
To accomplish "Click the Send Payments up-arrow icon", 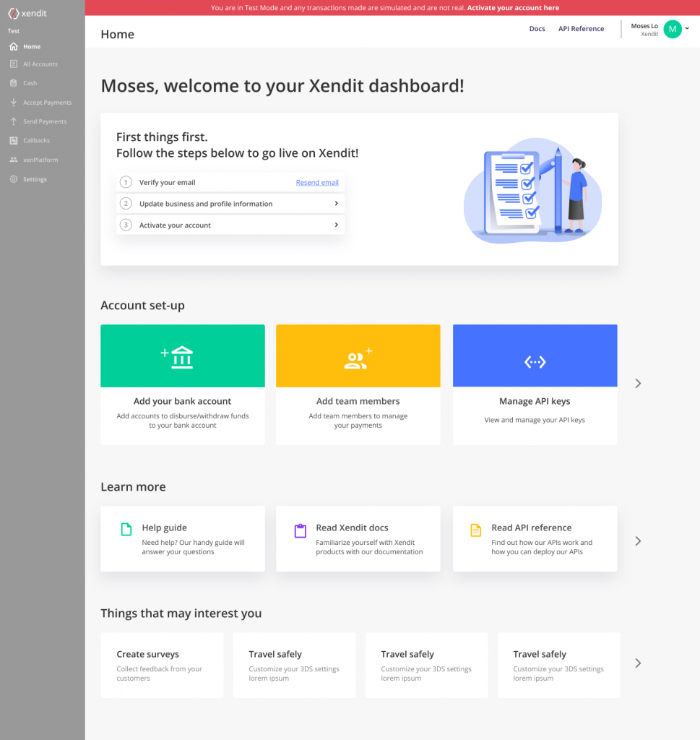I will pyautogui.click(x=14, y=121).
